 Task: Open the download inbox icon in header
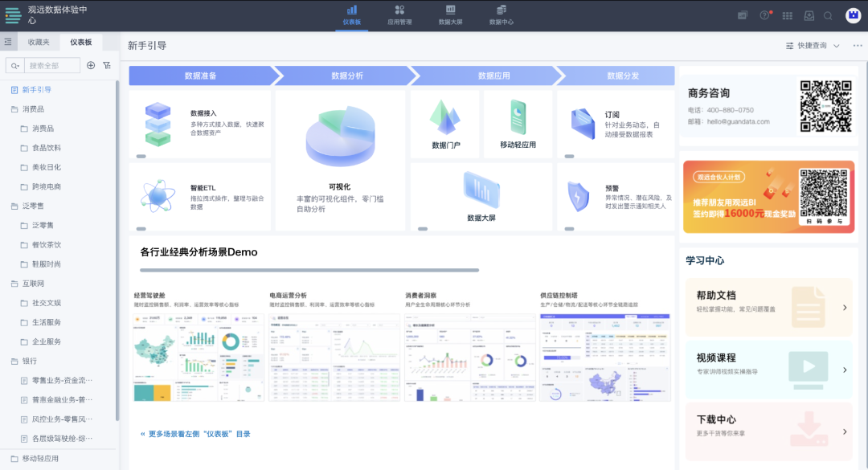point(809,15)
